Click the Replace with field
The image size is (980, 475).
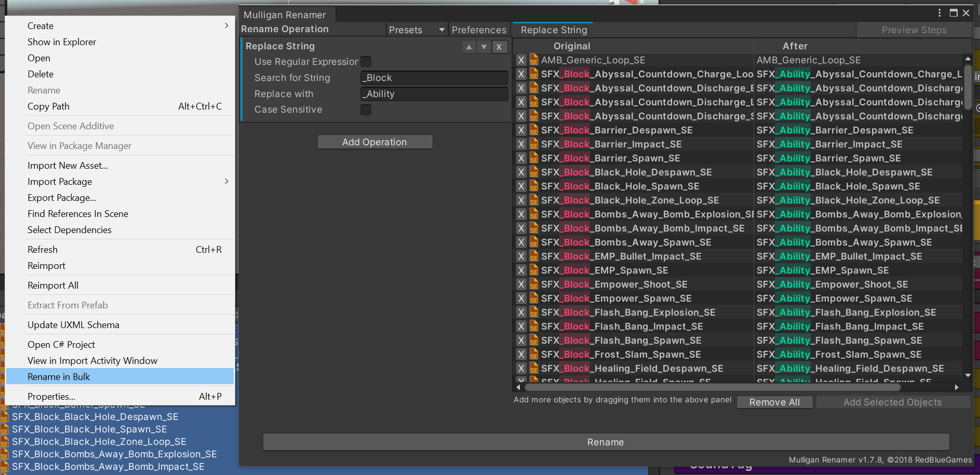(x=434, y=94)
